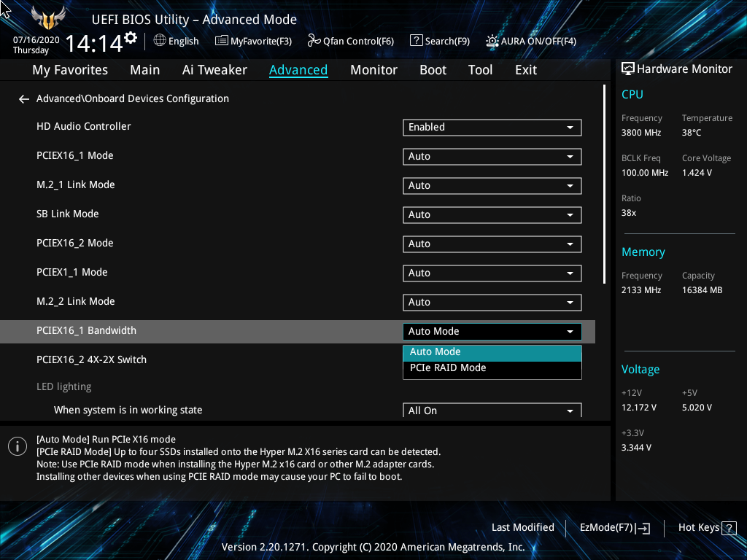
Task: Click the TUF logo emblem
Action: click(48, 17)
